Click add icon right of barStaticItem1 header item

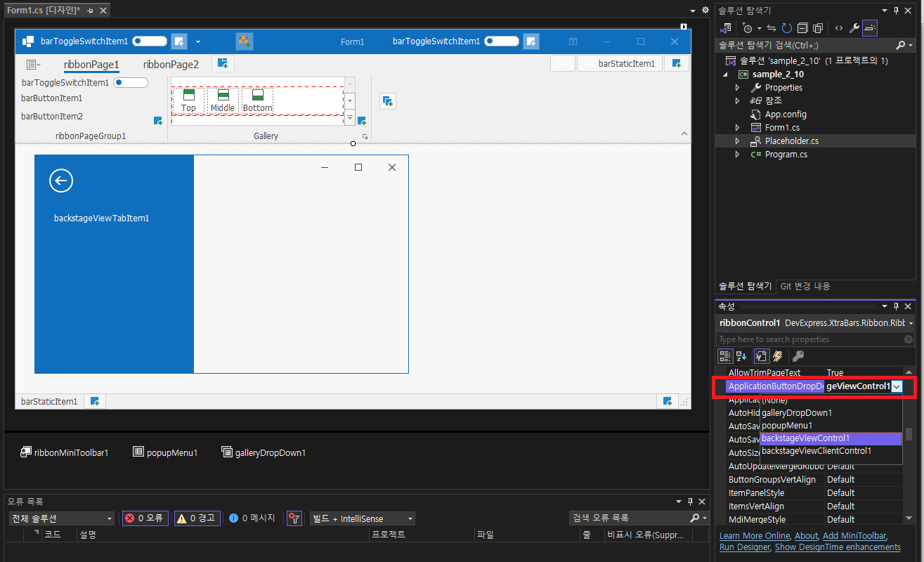(676, 64)
